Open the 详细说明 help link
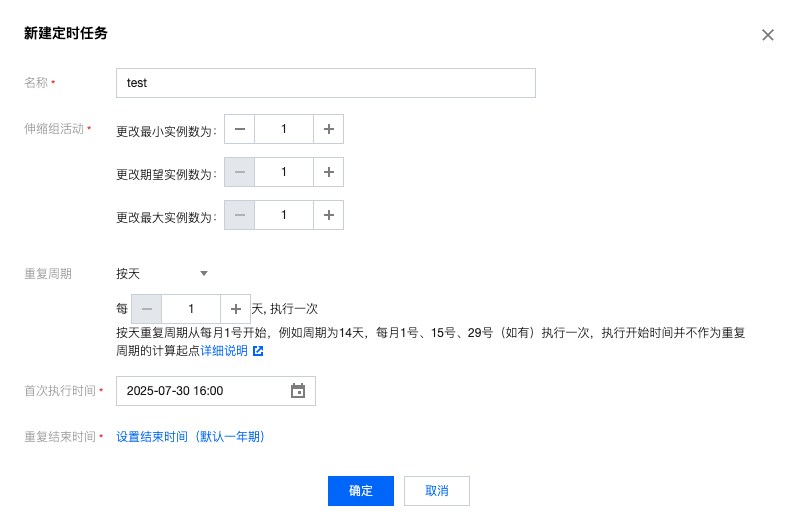795x527 pixels. click(224, 351)
